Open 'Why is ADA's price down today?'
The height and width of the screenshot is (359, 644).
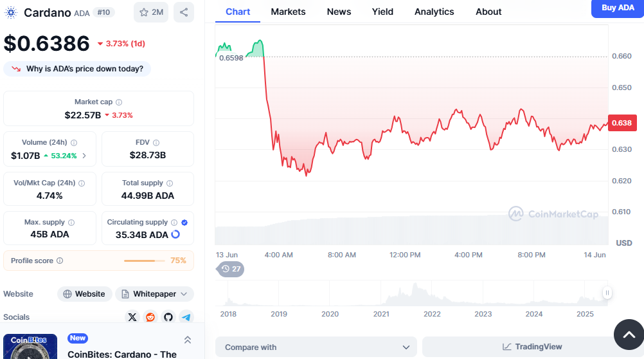[x=78, y=69]
